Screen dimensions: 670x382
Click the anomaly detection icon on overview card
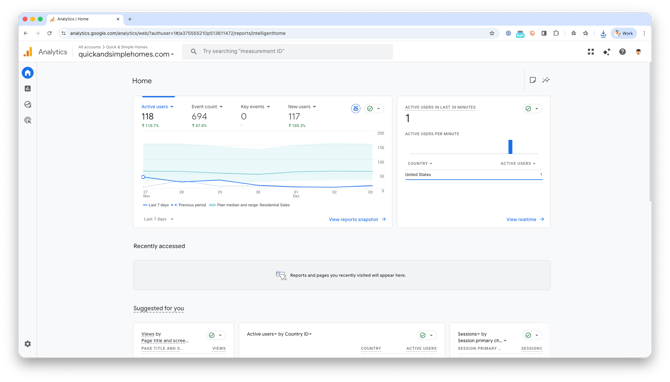click(x=356, y=109)
